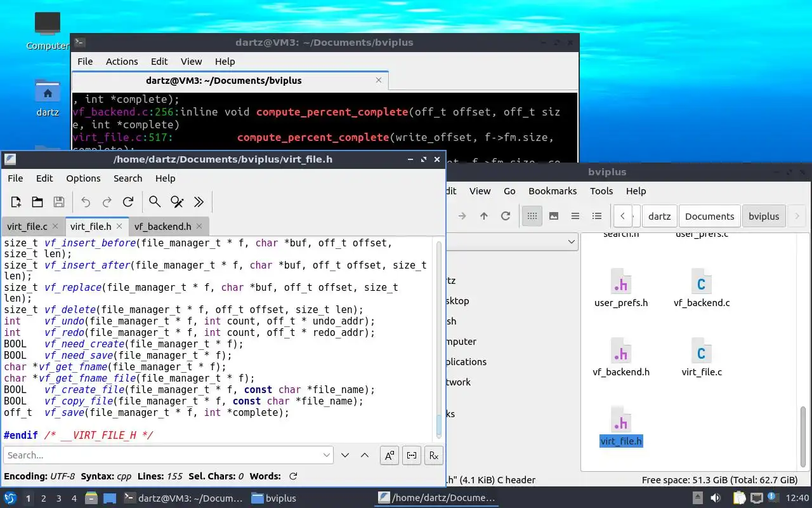Reload the document using circular arrow icon
The image size is (812, 508).
(128, 202)
